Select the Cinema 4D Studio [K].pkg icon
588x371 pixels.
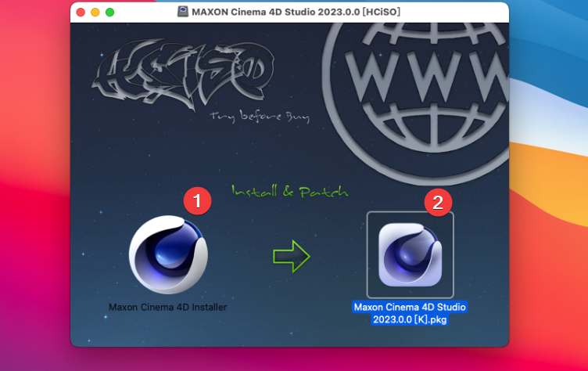[x=410, y=255]
